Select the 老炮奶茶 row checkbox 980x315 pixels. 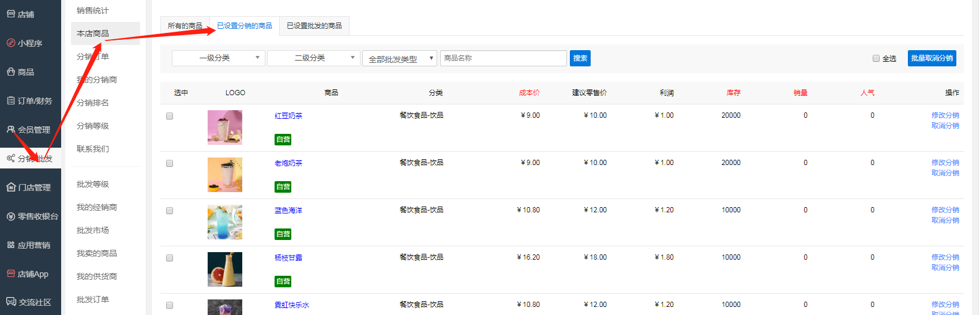(x=170, y=163)
